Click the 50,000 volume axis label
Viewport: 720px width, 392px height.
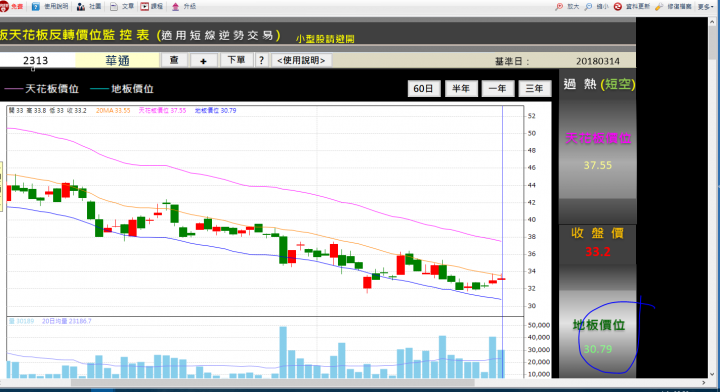tap(539, 325)
